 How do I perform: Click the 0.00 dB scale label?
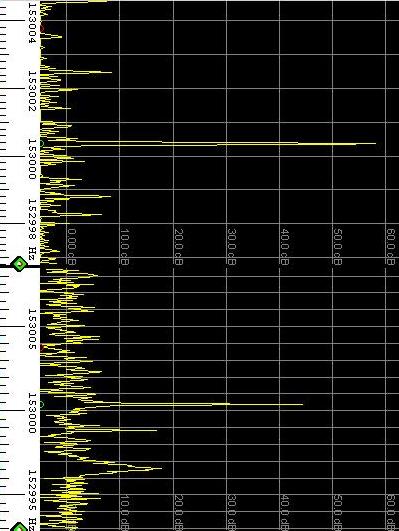pos(72,247)
